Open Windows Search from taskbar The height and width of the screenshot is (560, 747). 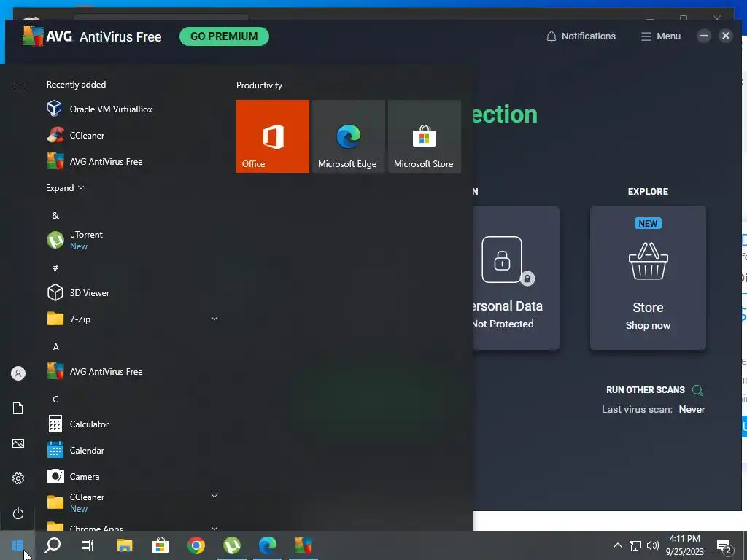click(x=53, y=545)
